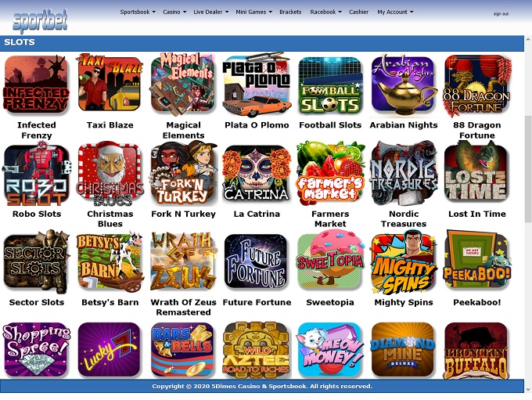Launch the Nordic Treasures game icon
532x400 pixels.
click(404, 174)
